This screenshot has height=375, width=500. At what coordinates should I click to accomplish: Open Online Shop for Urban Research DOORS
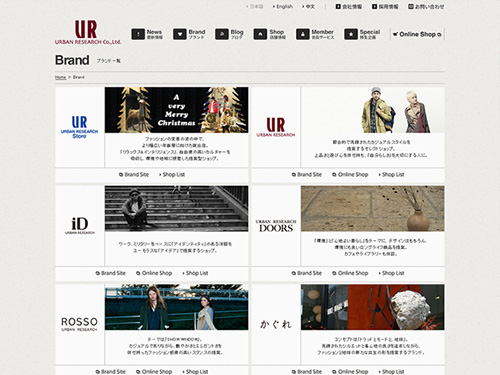(x=350, y=273)
